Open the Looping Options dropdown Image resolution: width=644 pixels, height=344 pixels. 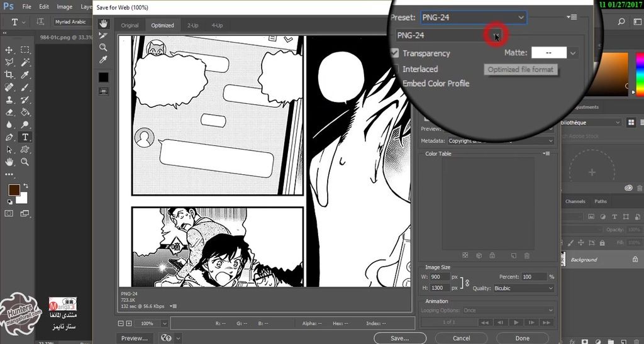tap(508, 310)
